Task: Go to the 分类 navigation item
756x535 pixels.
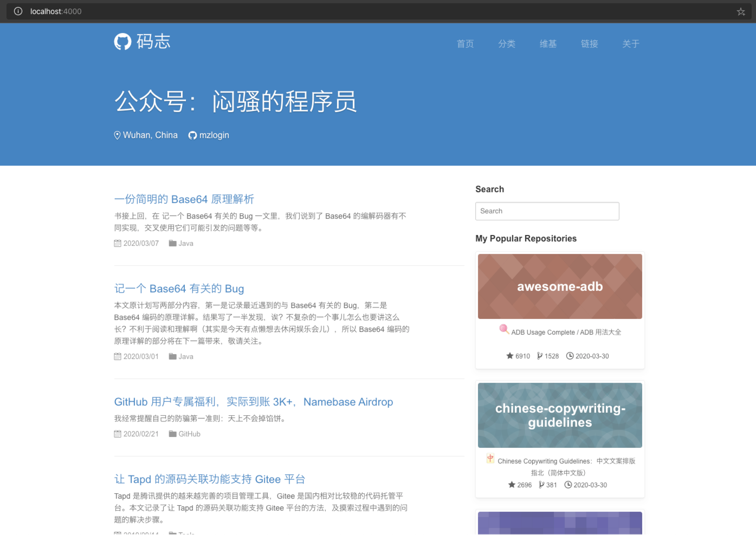Action: coord(506,44)
